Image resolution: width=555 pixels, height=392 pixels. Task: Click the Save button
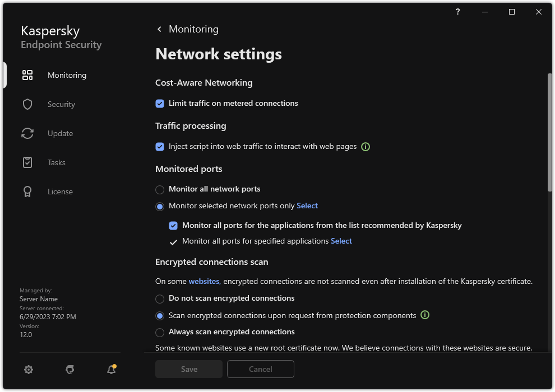(x=188, y=369)
